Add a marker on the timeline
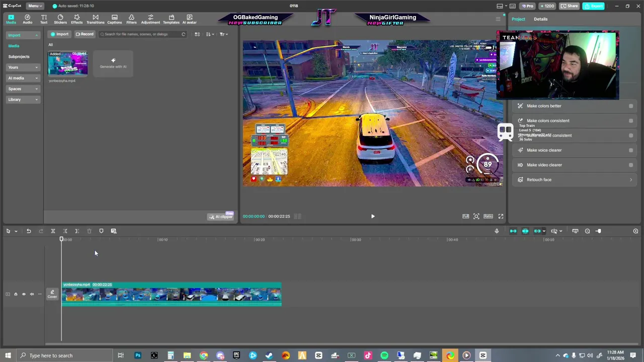The height and width of the screenshot is (362, 644). 101,231
